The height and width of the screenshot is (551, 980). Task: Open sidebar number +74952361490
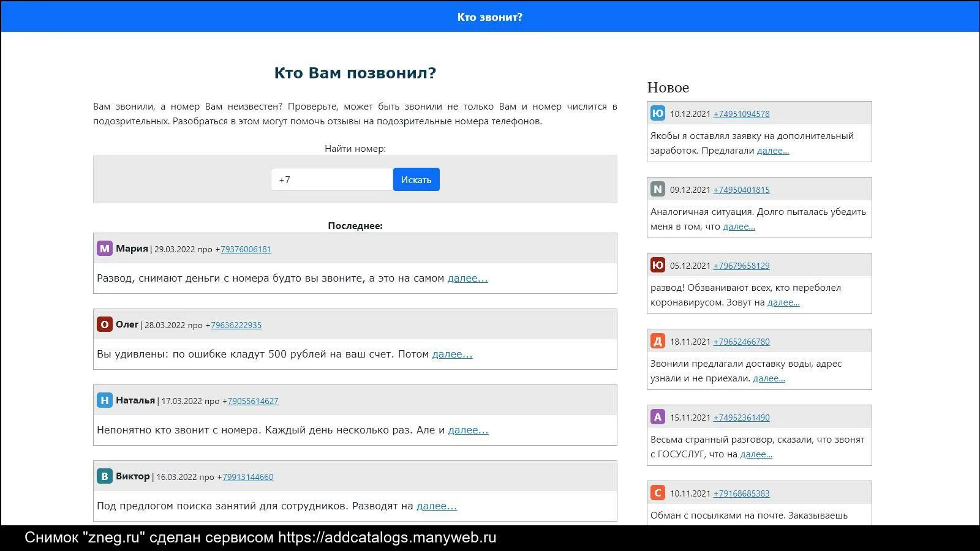point(741,418)
